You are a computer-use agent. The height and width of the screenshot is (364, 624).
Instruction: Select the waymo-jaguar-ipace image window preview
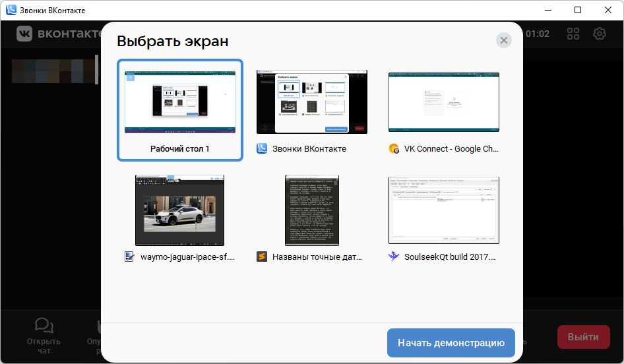(x=179, y=210)
